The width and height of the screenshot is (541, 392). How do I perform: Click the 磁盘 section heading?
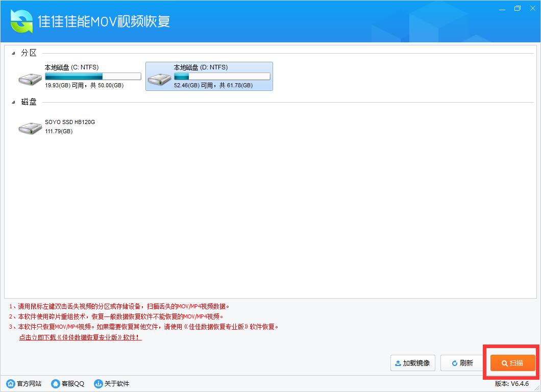(x=29, y=102)
